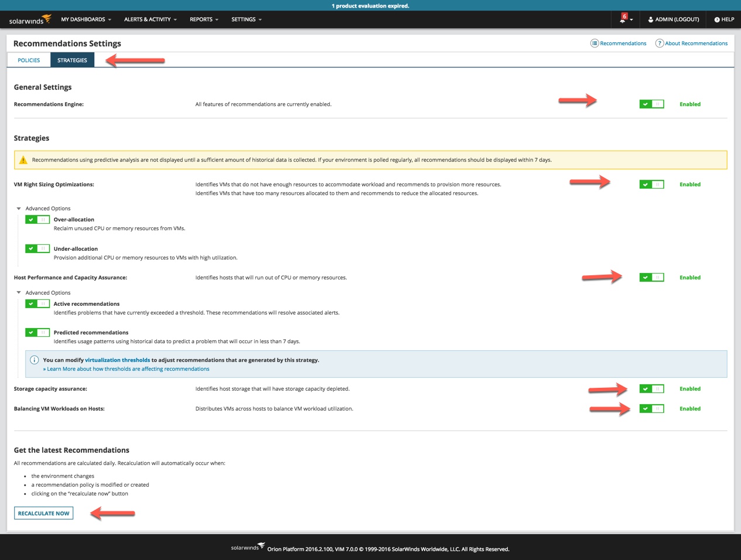Image resolution: width=741 pixels, height=560 pixels.
Task: Toggle VM Right Sizing Optimizations switch
Action: (x=651, y=185)
